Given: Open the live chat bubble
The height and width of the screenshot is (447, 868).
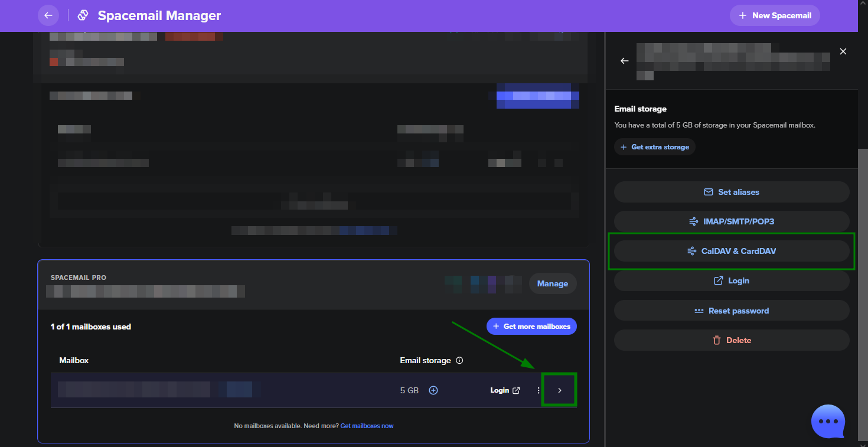Looking at the screenshot, I should pos(828,422).
